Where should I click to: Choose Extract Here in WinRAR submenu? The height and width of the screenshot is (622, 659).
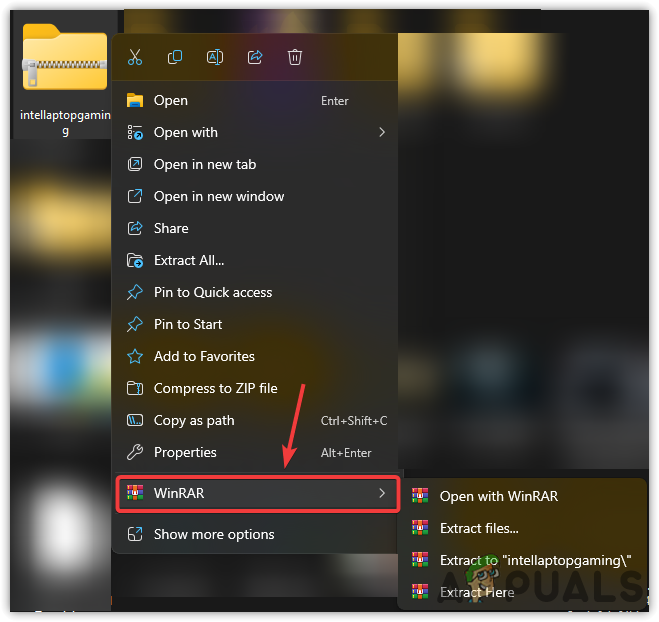521,592
